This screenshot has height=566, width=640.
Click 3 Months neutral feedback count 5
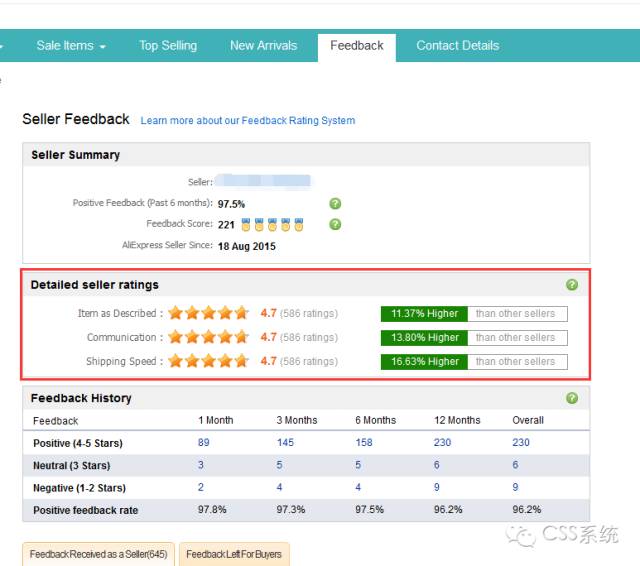pyautogui.click(x=280, y=466)
